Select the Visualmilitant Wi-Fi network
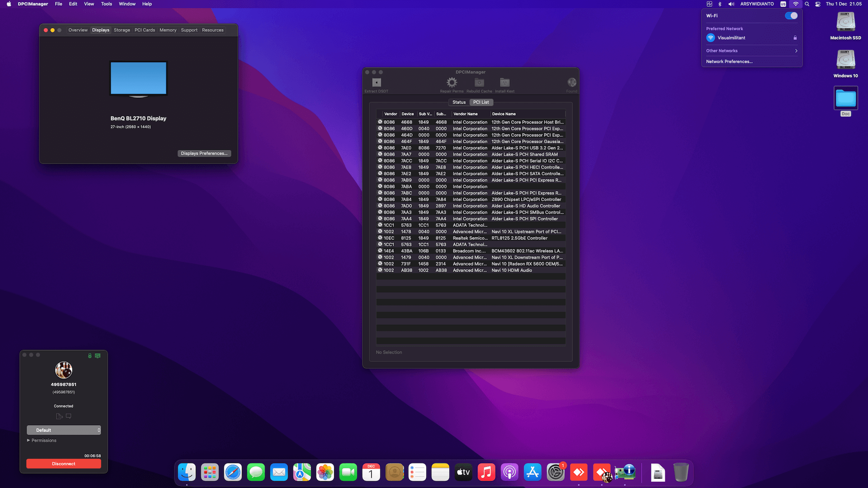Screen dimensions: 868x488 752,38
